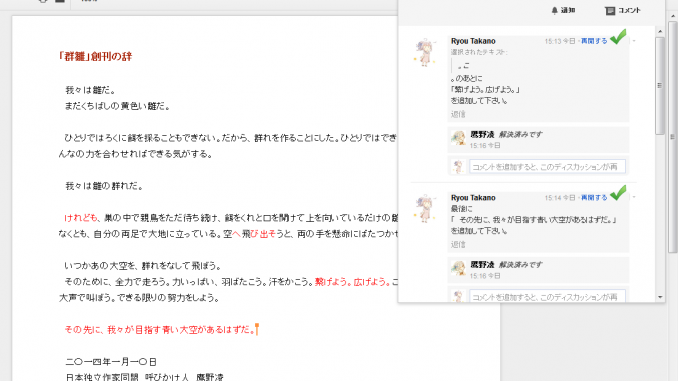Click comment panel scrollbar down arrow

click(x=660, y=297)
